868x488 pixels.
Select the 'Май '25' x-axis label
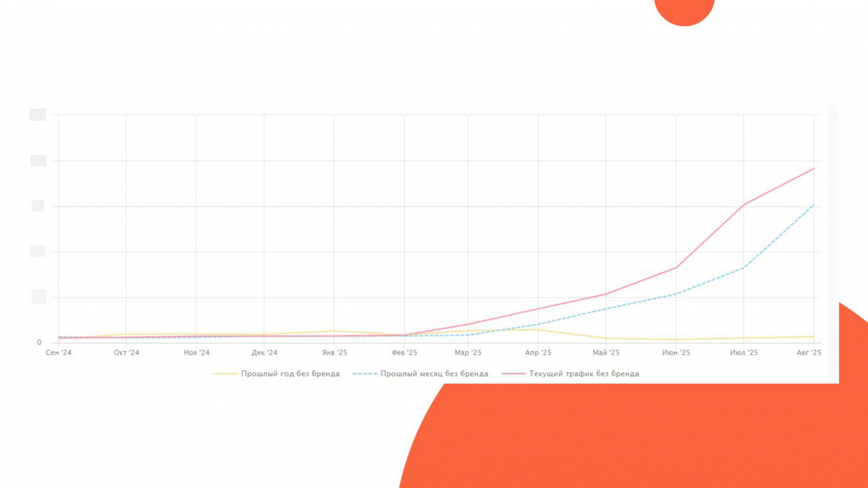606,352
